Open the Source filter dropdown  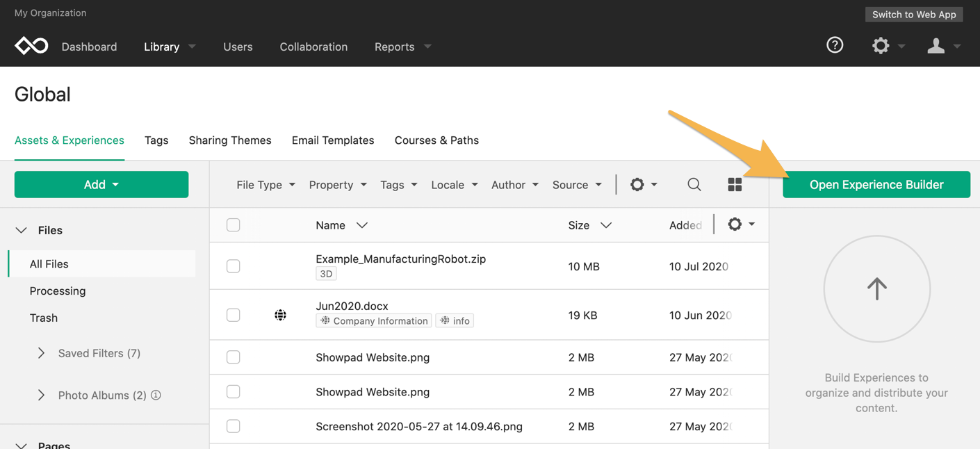click(x=577, y=185)
